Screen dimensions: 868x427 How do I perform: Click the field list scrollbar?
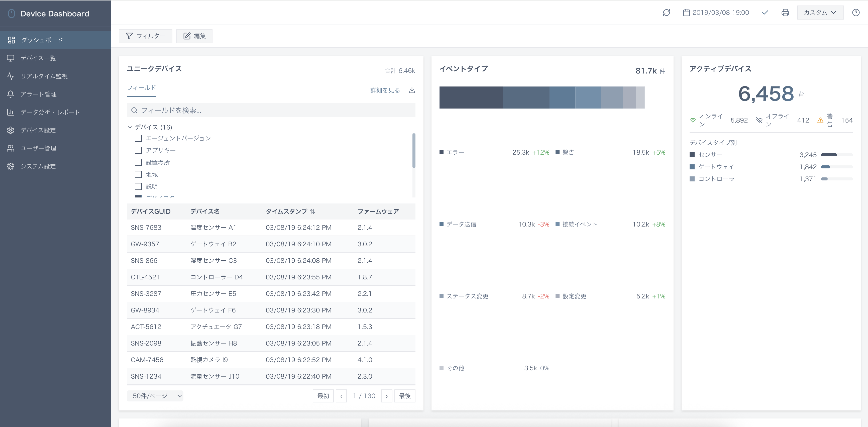tap(413, 150)
